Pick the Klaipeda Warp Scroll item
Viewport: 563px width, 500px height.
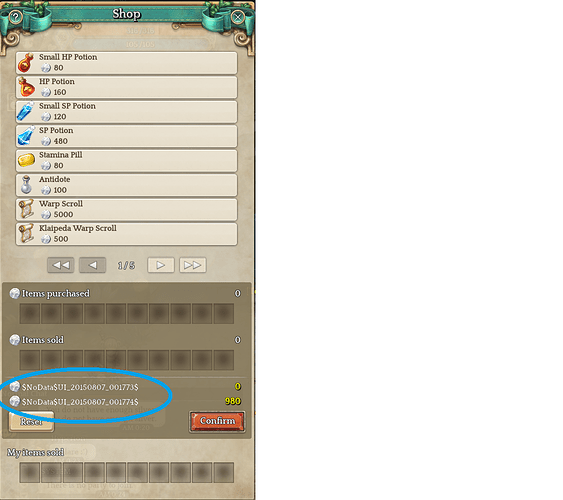(x=126, y=234)
